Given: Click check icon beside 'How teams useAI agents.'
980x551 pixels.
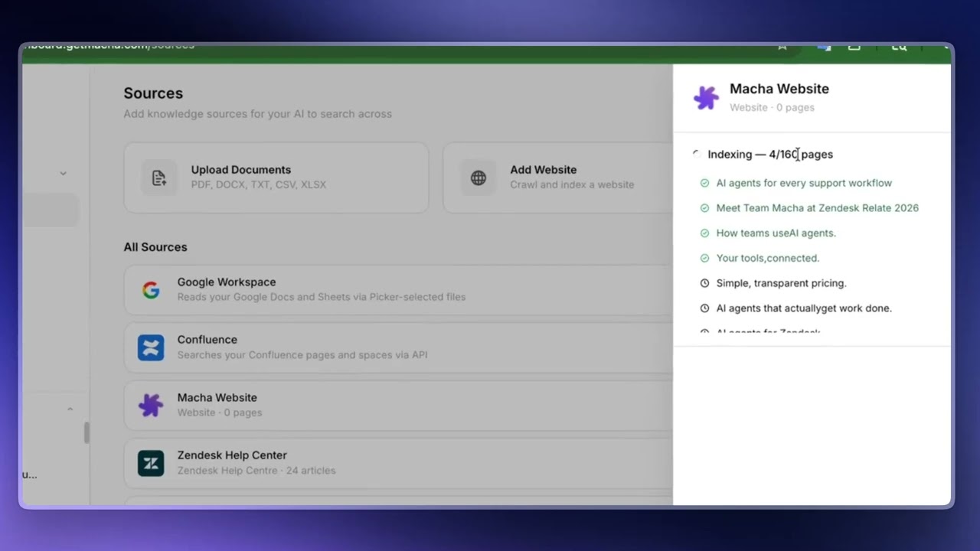Looking at the screenshot, I should pos(704,233).
